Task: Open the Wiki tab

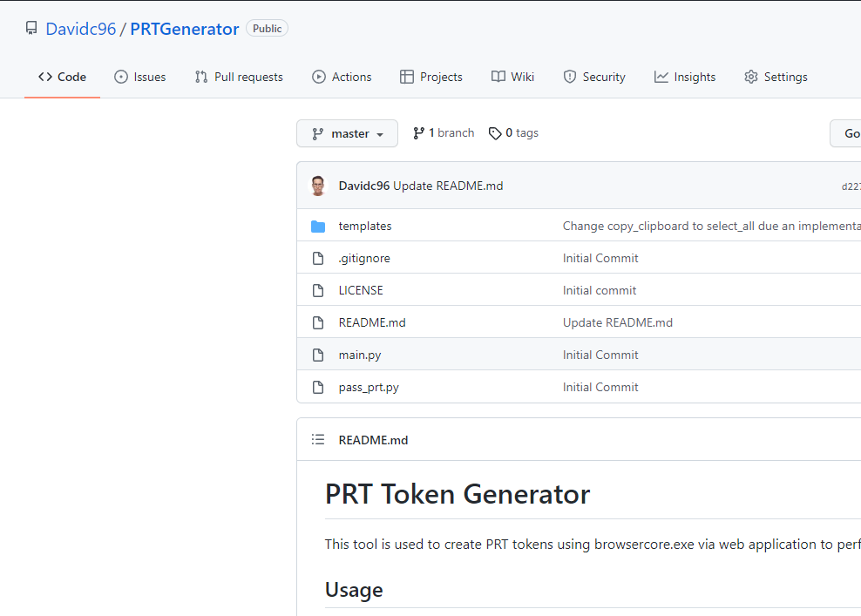Action: (x=512, y=77)
